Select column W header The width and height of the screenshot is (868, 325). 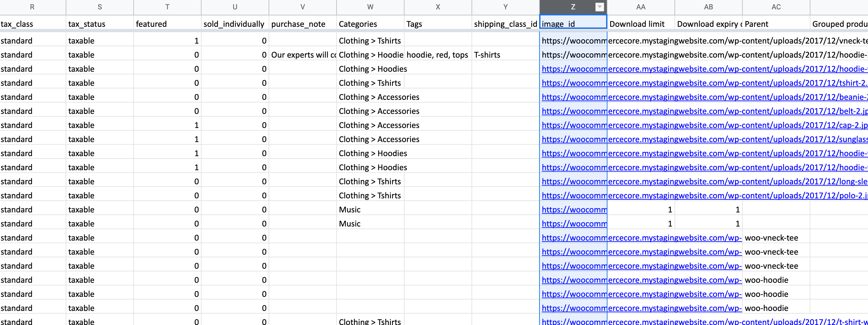[370, 7]
